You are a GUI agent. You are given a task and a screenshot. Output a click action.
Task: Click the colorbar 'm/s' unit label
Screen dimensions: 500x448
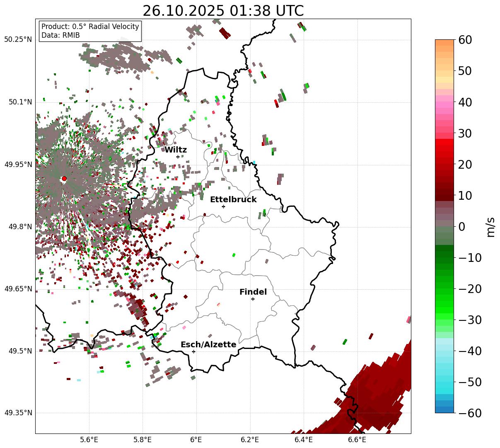[x=491, y=226]
